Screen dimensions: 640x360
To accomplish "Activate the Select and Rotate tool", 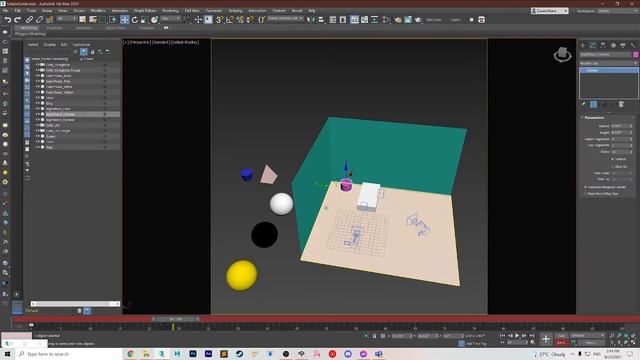I will point(135,20).
